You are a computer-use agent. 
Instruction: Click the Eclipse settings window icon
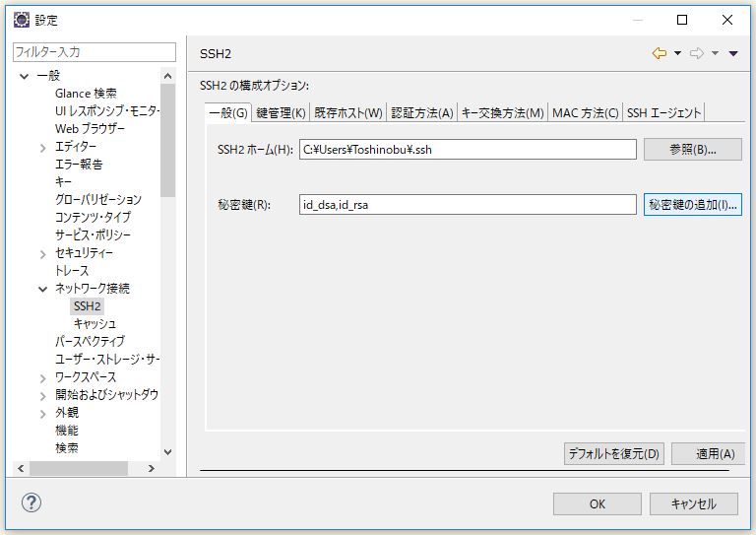click(22, 20)
